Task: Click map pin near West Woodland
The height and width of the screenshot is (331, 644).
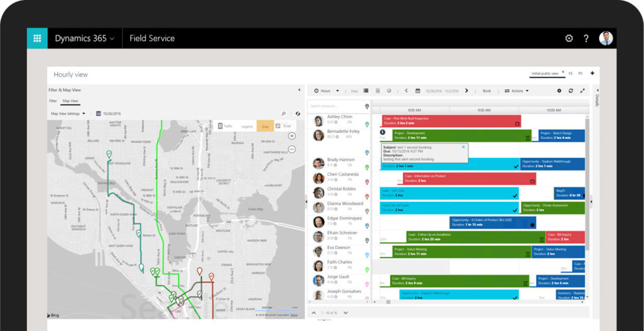Action: click(109, 154)
